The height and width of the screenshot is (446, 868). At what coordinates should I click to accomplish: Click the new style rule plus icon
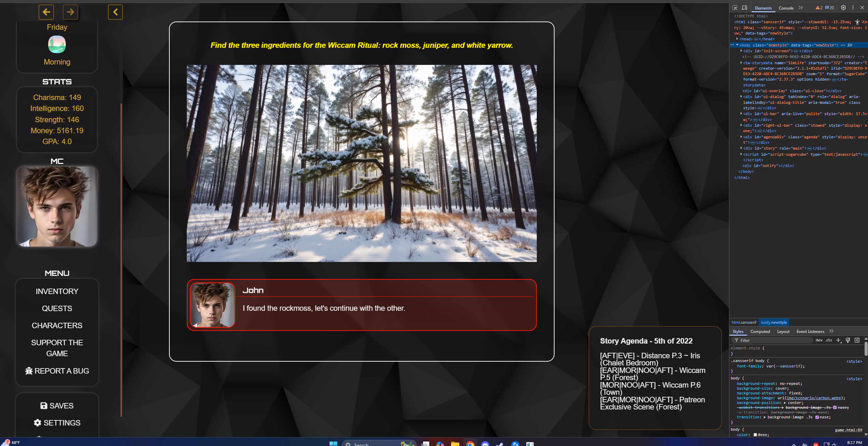[839, 340]
